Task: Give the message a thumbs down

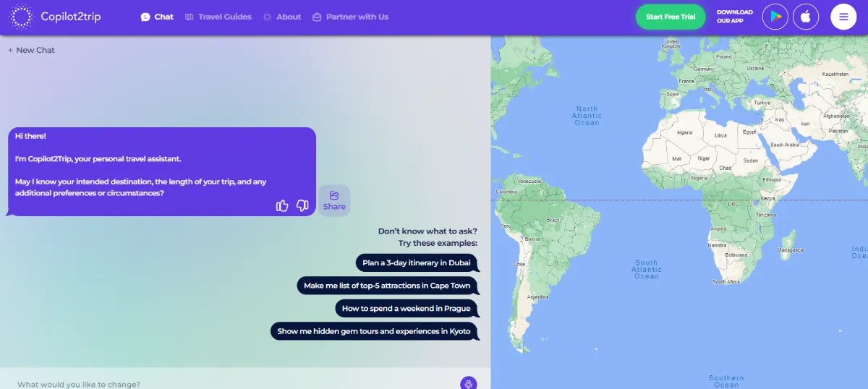Action: tap(302, 206)
